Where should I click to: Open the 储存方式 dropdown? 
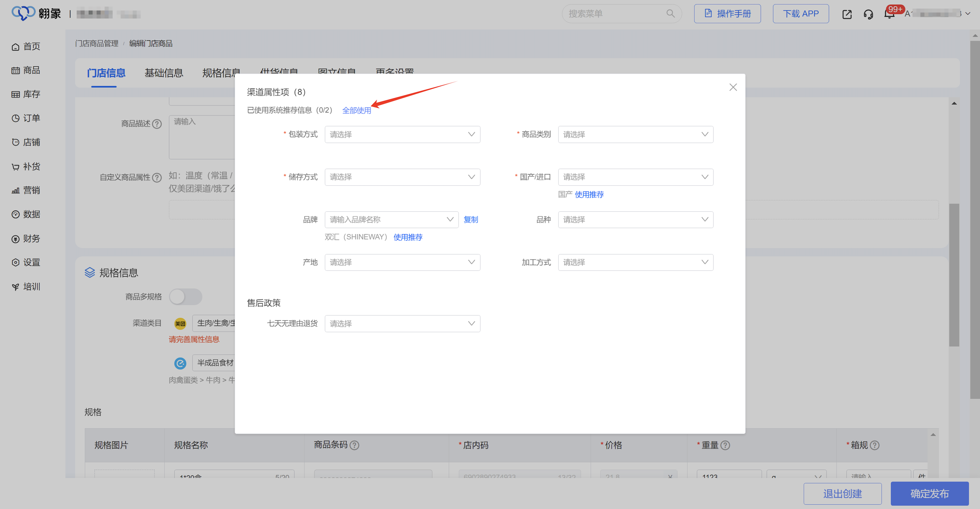pyautogui.click(x=402, y=177)
